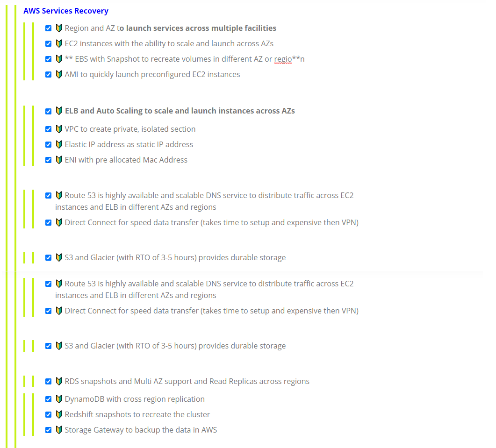Viewport: 496px width, 448px height.
Task: Select the shield icon before Elastic IP address
Action: coord(59,144)
